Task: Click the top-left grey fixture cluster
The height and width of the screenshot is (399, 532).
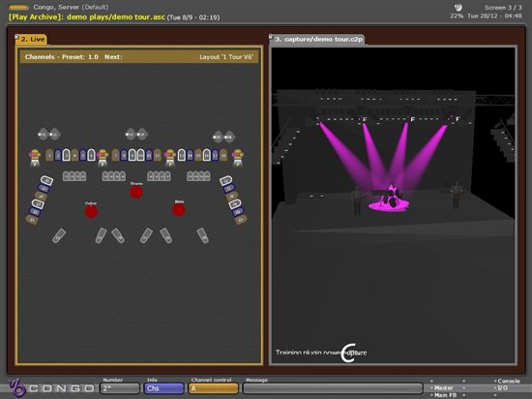Action: coord(49,135)
